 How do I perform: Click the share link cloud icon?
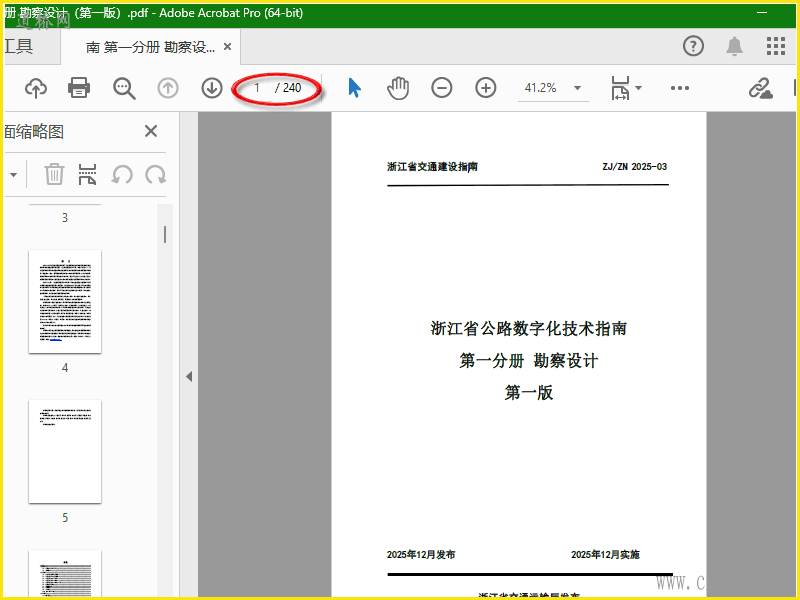760,88
